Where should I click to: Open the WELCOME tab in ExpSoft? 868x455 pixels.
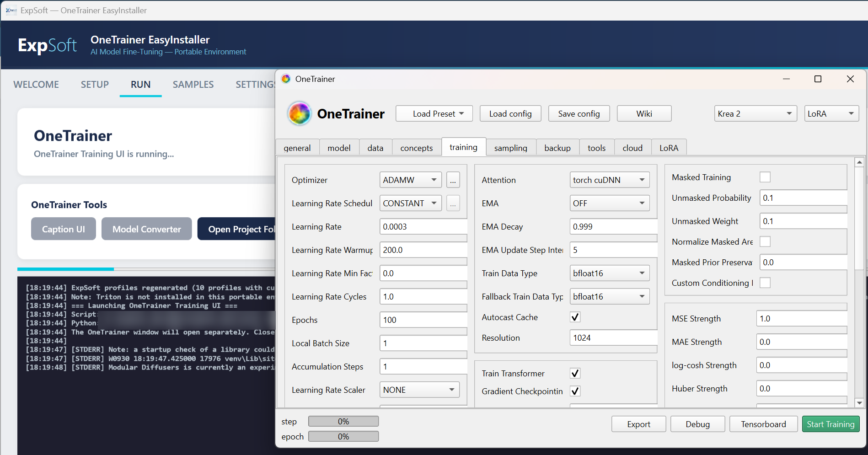(x=36, y=85)
